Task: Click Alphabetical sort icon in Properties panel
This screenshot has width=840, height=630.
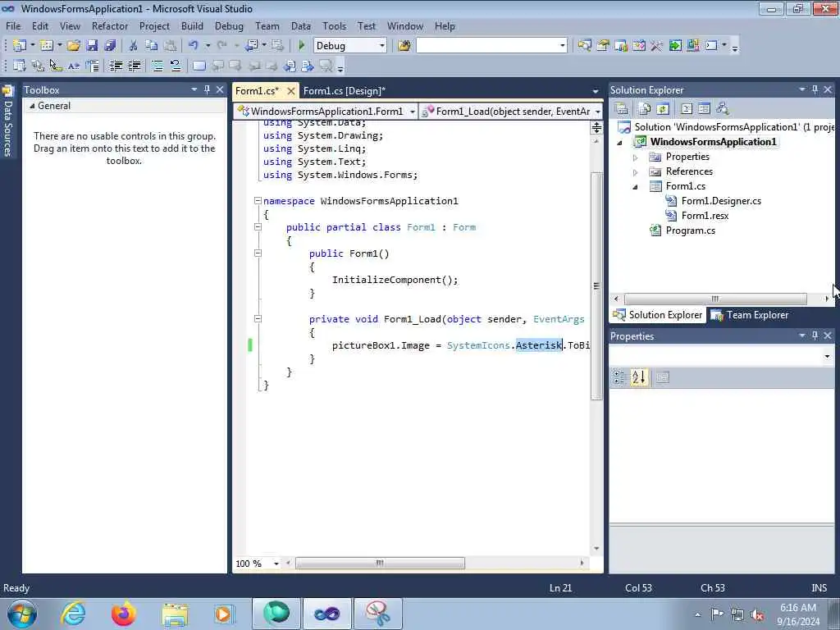Action: click(638, 377)
